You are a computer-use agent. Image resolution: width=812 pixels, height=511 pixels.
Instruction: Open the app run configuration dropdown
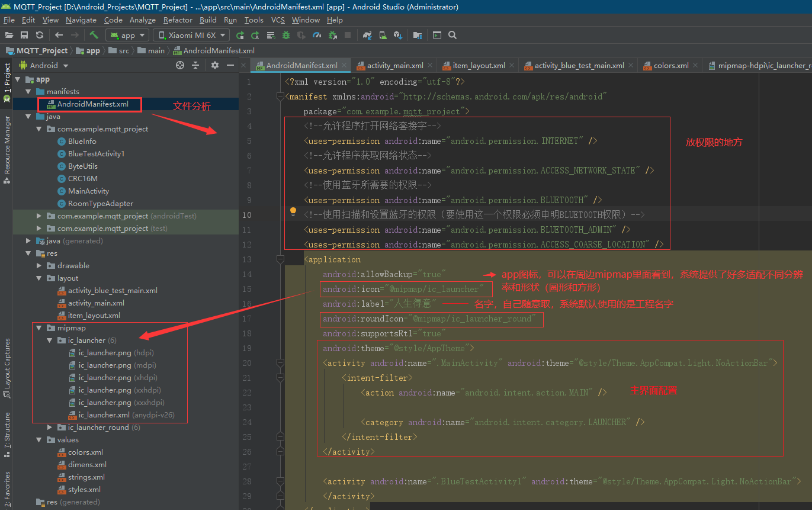pyautogui.click(x=127, y=35)
